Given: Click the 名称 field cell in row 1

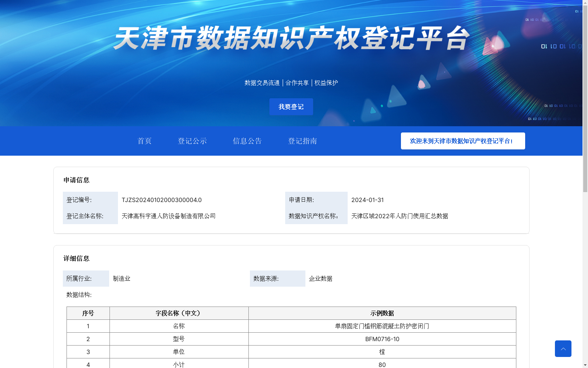Looking at the screenshot, I should [x=179, y=326].
